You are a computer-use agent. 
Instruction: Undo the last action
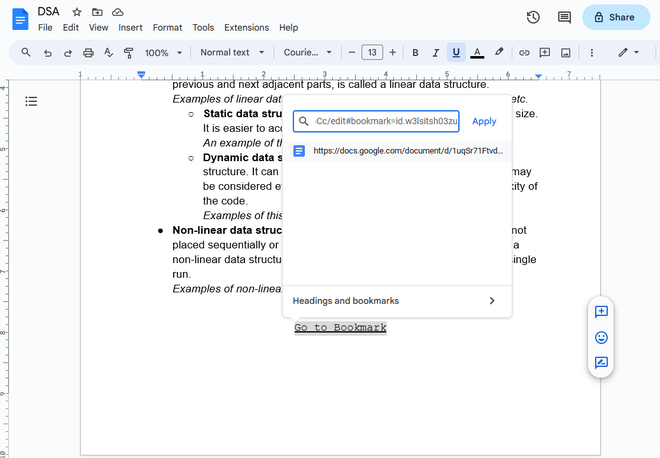coord(48,53)
